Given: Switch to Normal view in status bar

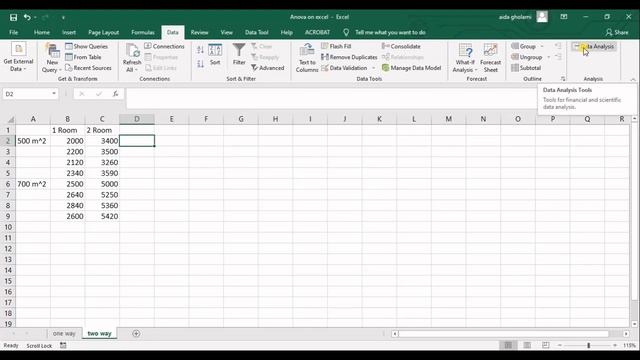Looking at the screenshot, I should [508, 345].
